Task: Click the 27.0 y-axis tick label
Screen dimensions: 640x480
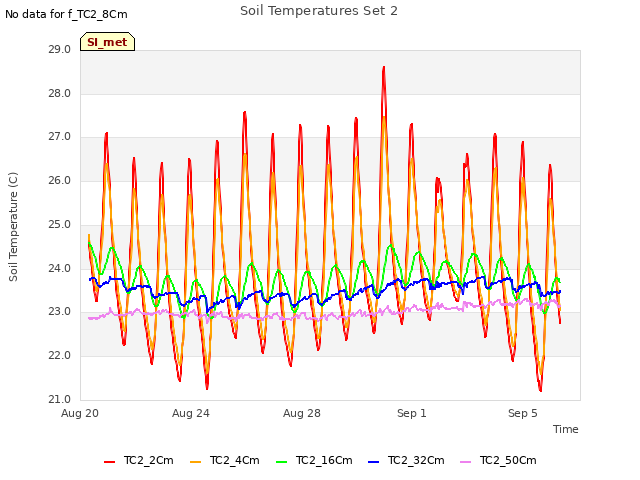Action: pyautogui.click(x=60, y=137)
